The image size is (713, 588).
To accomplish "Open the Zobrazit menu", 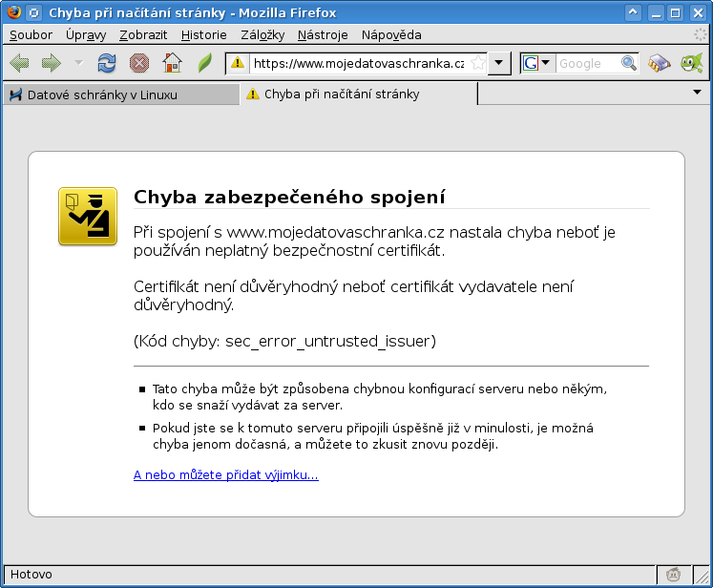I will [x=143, y=35].
